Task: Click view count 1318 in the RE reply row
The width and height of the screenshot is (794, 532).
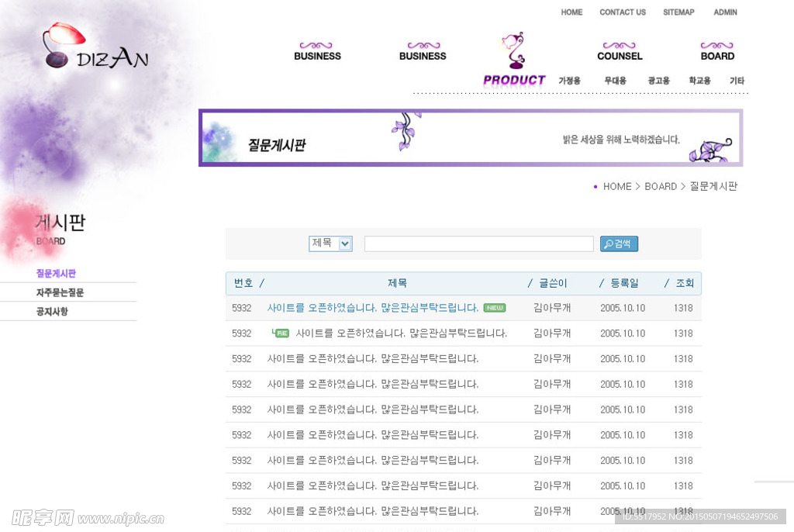Action: 683,333
